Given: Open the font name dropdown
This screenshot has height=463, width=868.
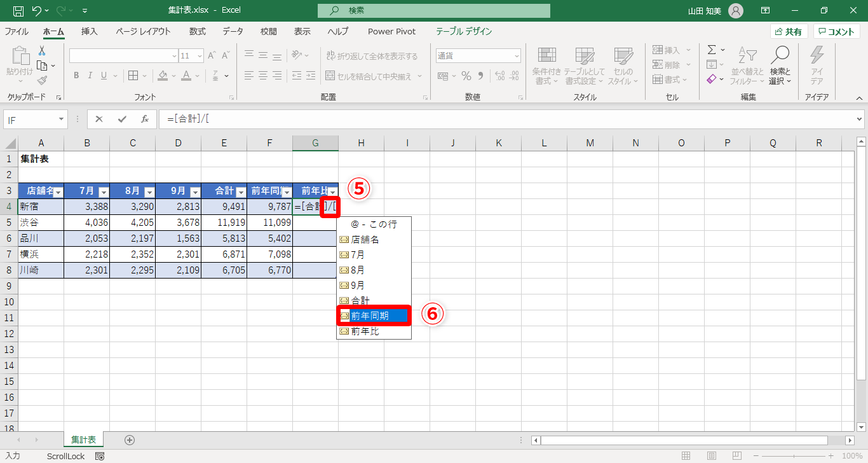Looking at the screenshot, I should (174, 56).
